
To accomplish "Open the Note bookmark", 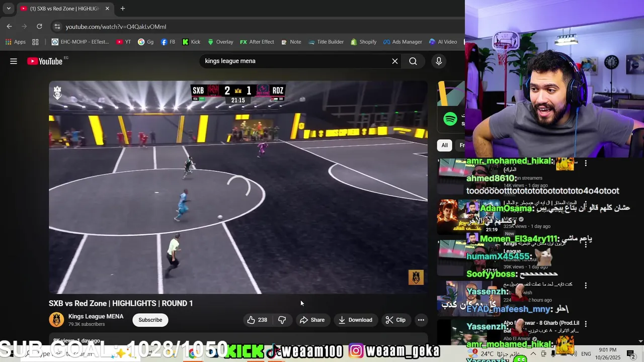I will (x=291, y=42).
